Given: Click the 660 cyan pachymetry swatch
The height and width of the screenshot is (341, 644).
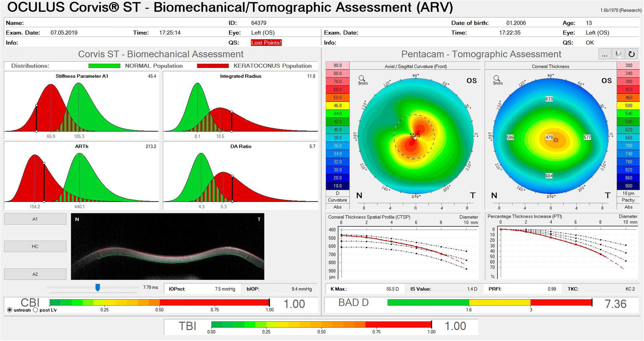Looking at the screenshot, I should click(628, 138).
